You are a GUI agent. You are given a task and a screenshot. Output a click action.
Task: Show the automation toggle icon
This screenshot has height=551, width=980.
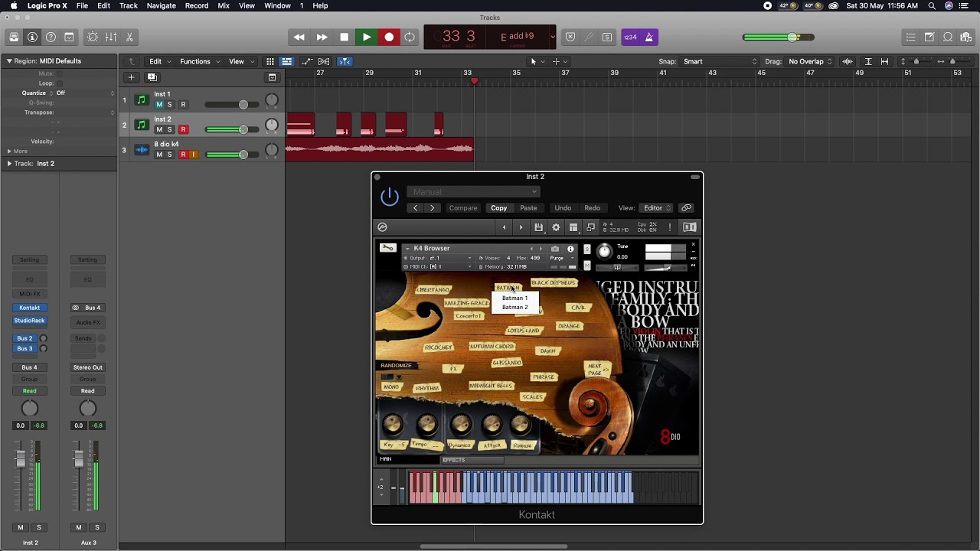pyautogui.click(x=307, y=61)
